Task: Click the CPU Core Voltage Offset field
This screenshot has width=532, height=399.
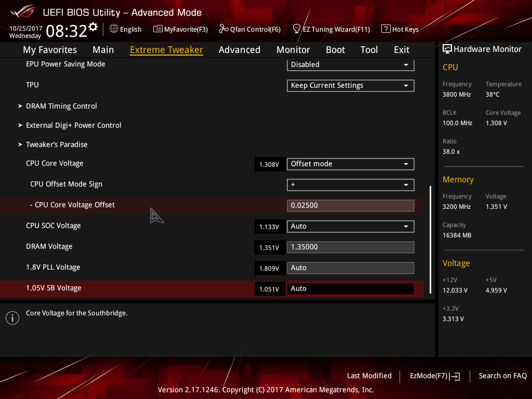Action: point(351,206)
